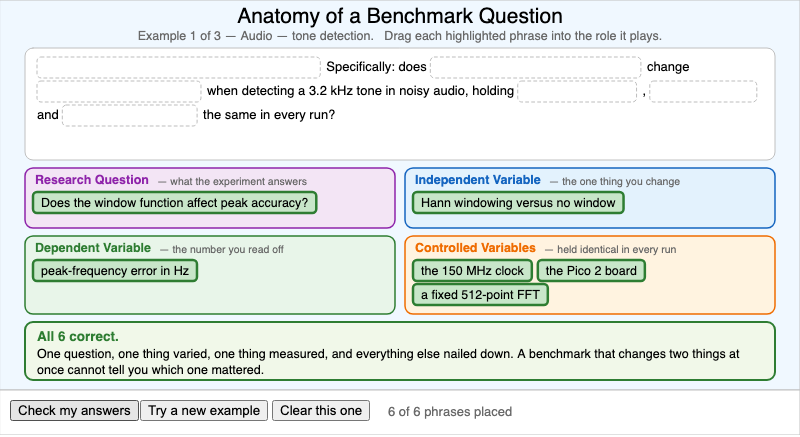Clear placements with Clear this one button

pos(321,410)
